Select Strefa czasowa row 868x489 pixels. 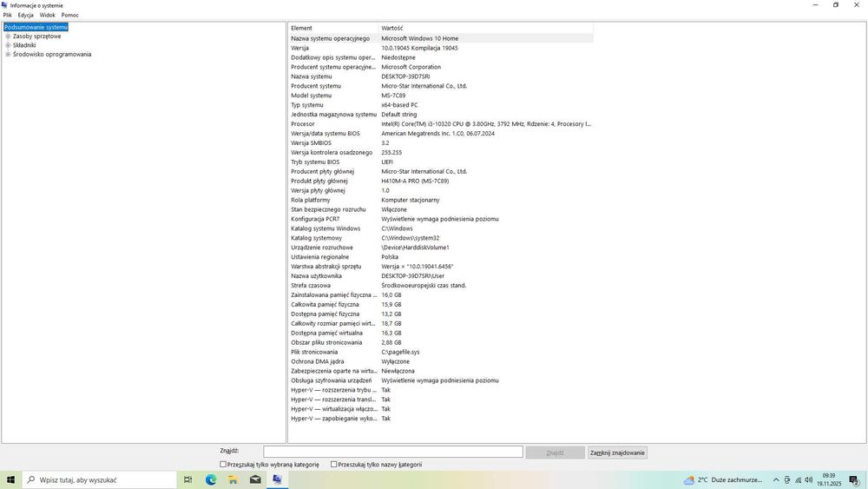pos(441,285)
